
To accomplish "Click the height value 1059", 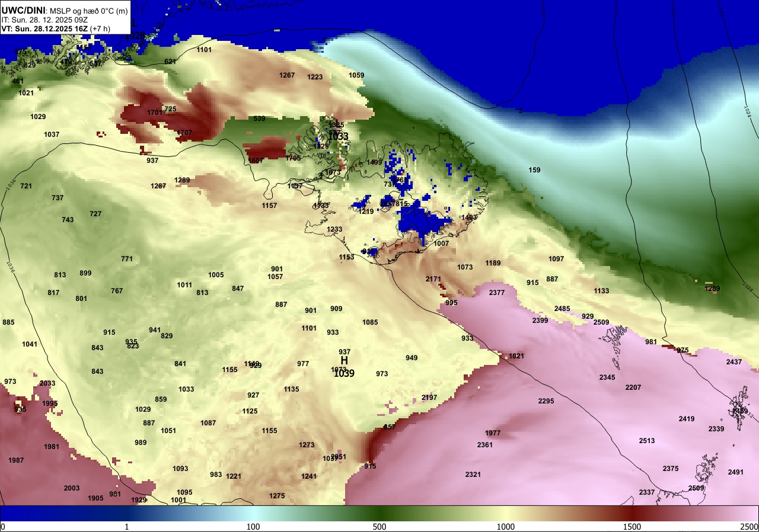I will tap(356, 75).
